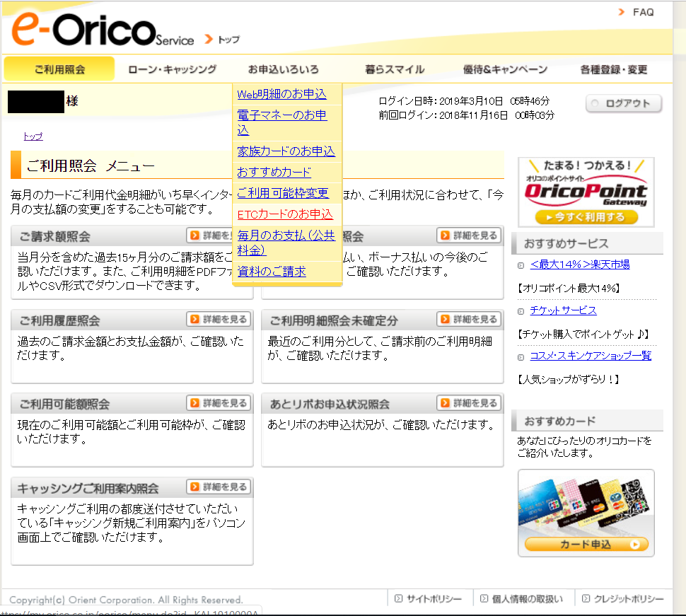The image size is (686, 616).
Task: Open the チケットサービス link
Action: pos(563,310)
